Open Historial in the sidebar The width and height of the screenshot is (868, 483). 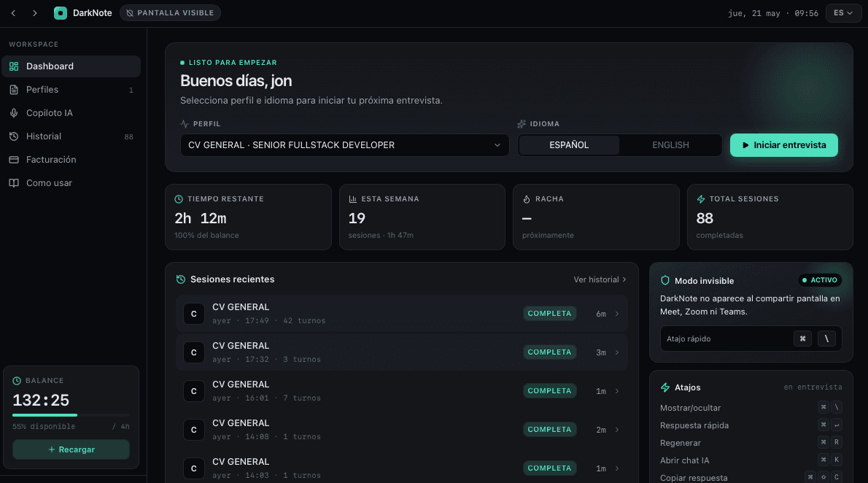(71, 136)
